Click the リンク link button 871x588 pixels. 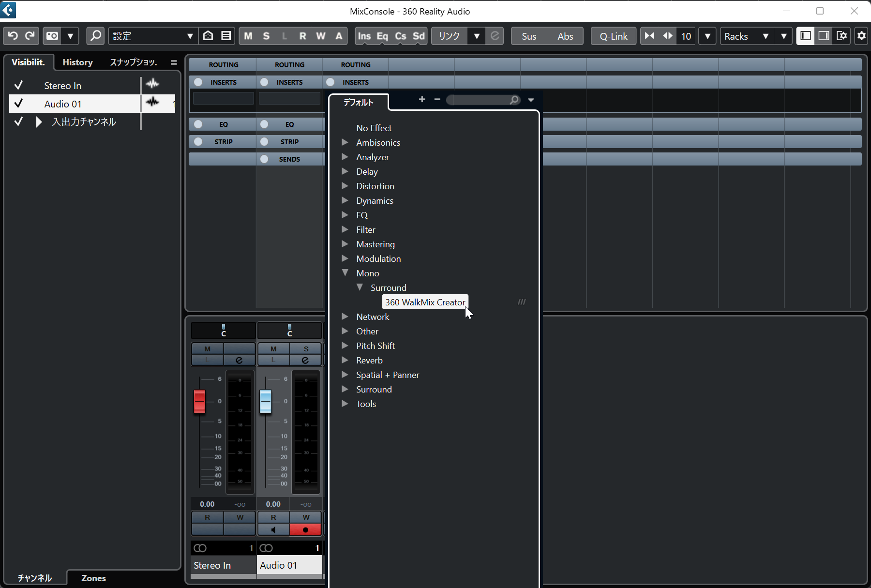[x=450, y=36]
